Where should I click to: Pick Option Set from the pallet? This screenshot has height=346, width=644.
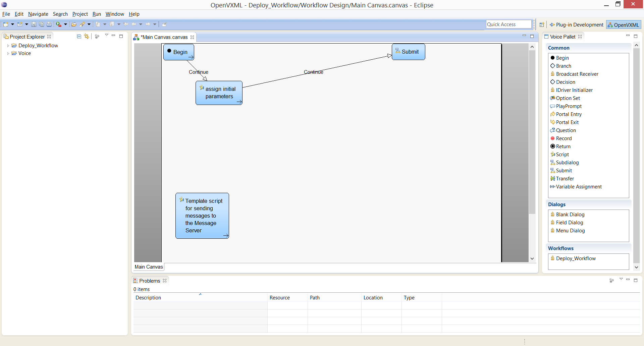(x=565, y=98)
